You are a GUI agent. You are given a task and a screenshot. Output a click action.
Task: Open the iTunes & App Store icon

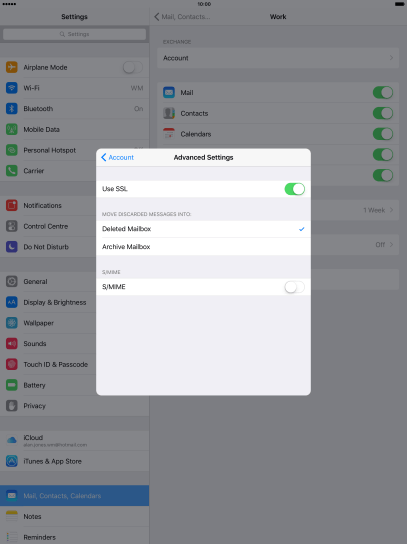tap(11, 461)
